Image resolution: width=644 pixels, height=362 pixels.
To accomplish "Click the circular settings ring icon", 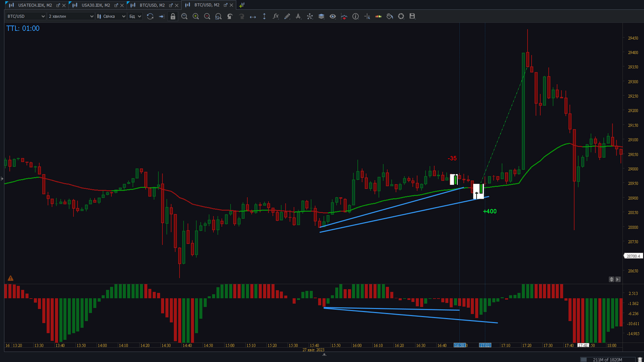I will (401, 16).
